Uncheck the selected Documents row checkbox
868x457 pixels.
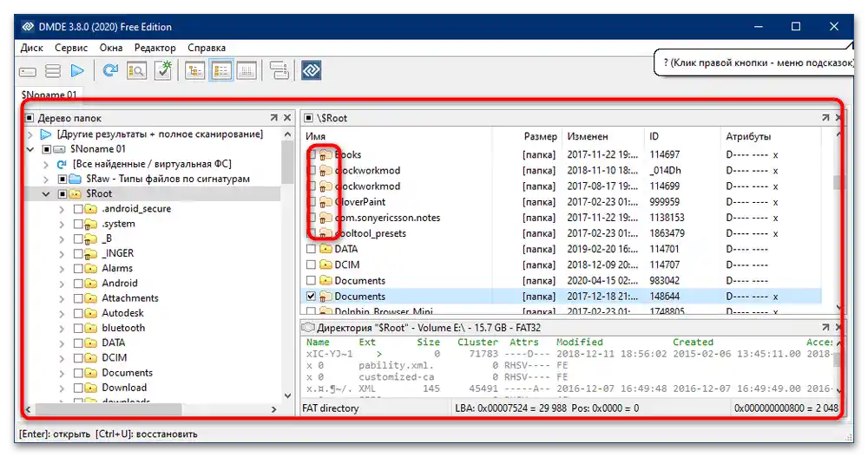311,296
